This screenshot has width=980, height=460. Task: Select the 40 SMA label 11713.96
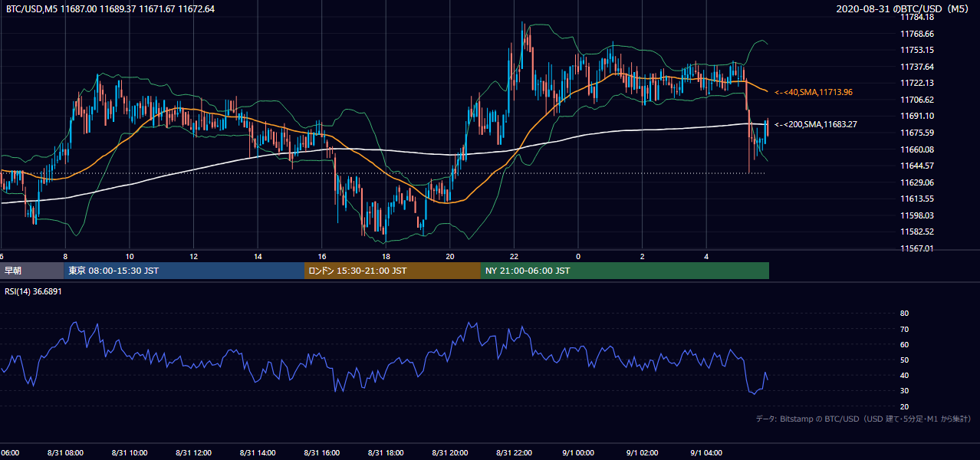pos(814,92)
